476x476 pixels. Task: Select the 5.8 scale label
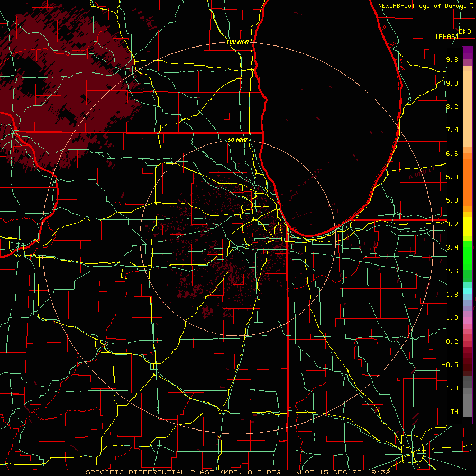click(x=452, y=177)
